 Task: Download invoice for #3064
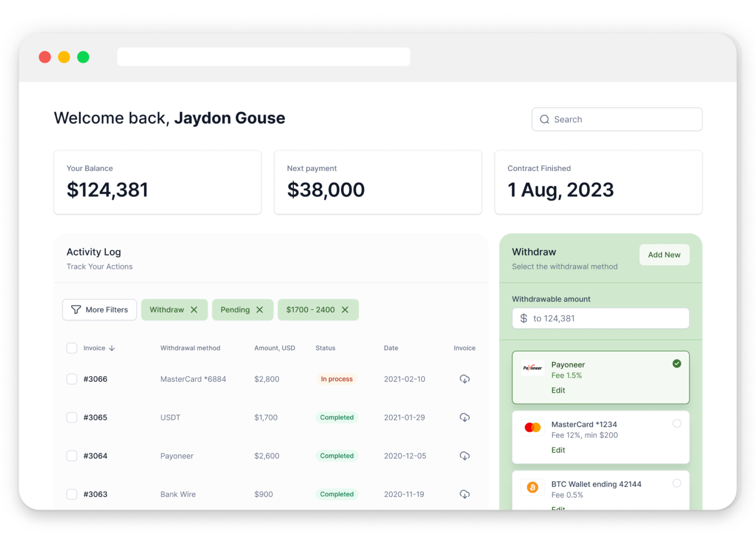click(x=464, y=456)
